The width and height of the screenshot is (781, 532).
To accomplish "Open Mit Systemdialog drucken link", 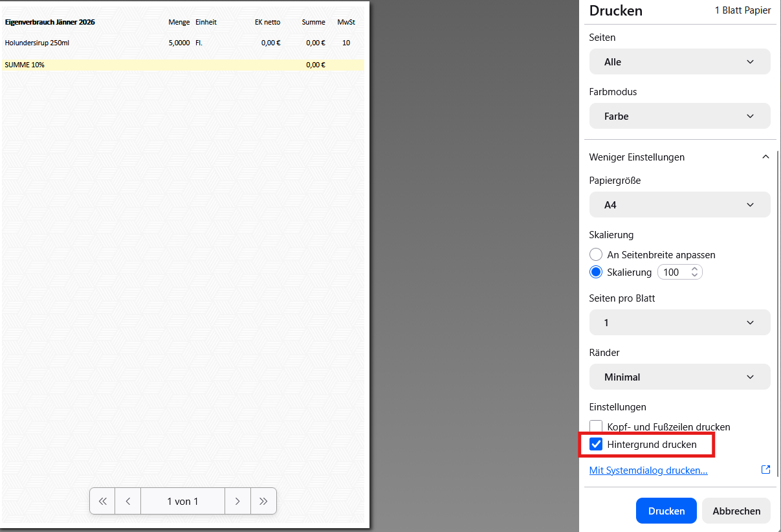I will (648, 471).
